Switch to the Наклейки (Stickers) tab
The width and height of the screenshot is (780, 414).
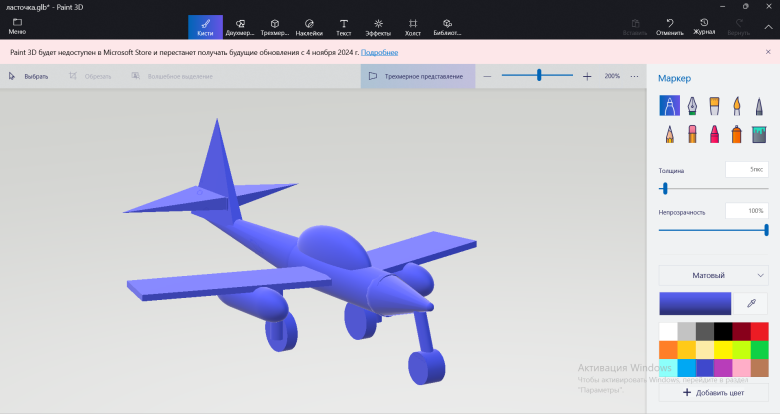coord(309,26)
